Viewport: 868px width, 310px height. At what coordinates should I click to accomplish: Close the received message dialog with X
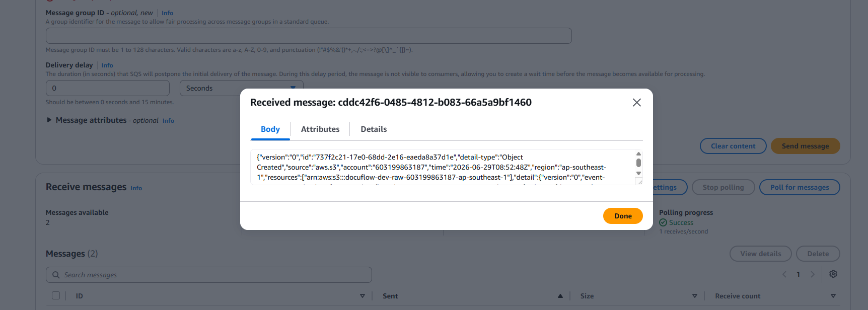pos(636,103)
